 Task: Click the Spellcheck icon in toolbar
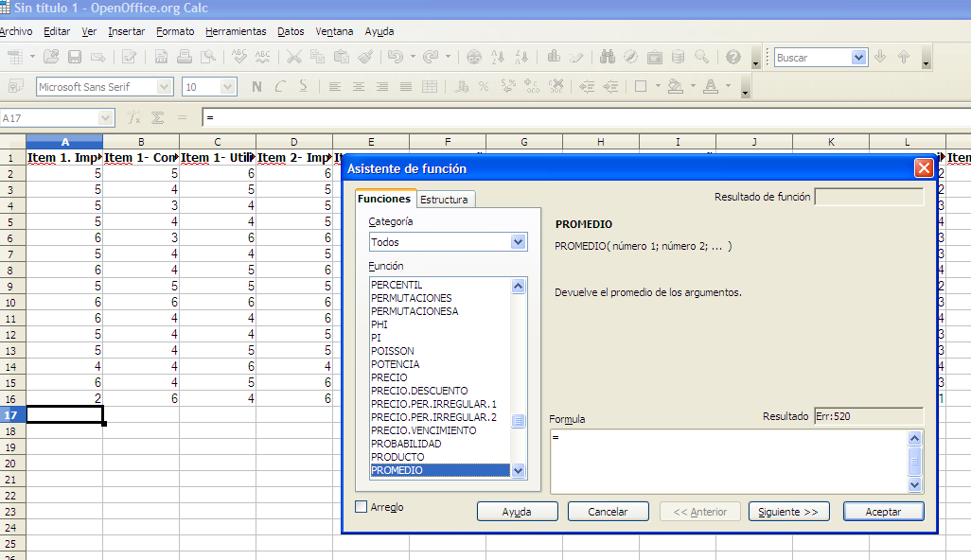239,58
